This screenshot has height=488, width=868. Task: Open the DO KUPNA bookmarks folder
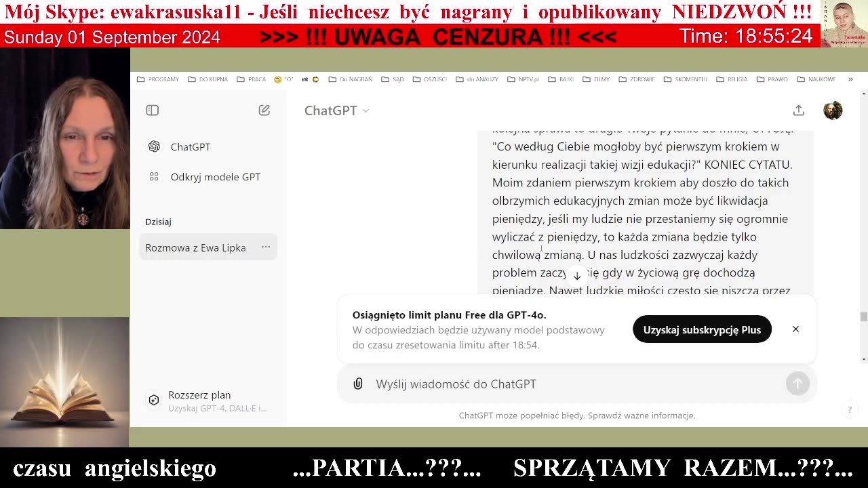pyautogui.click(x=209, y=79)
